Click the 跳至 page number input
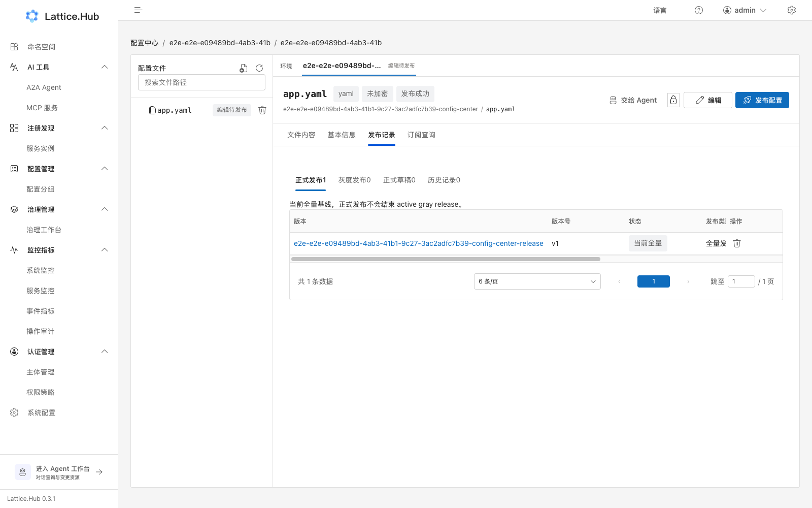Screen dimensions: 812x508 click(x=741, y=281)
